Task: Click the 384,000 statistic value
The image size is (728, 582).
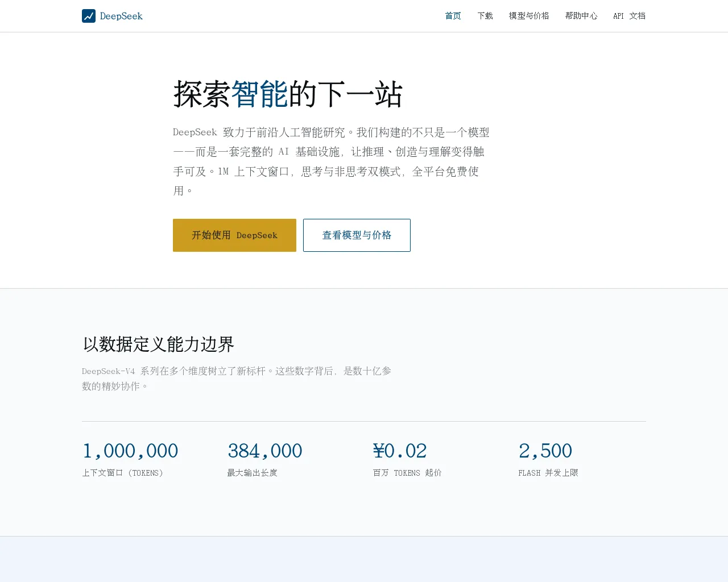Action: pyautogui.click(x=265, y=451)
